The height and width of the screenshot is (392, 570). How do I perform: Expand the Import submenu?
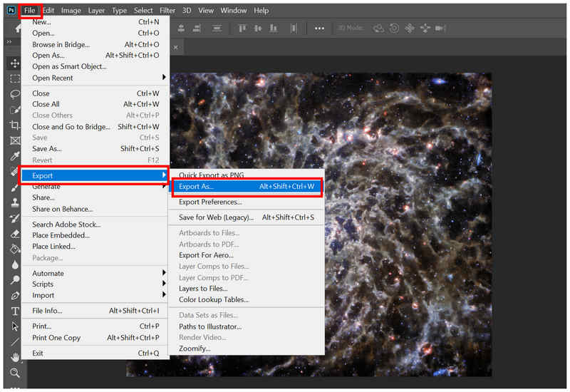point(95,295)
